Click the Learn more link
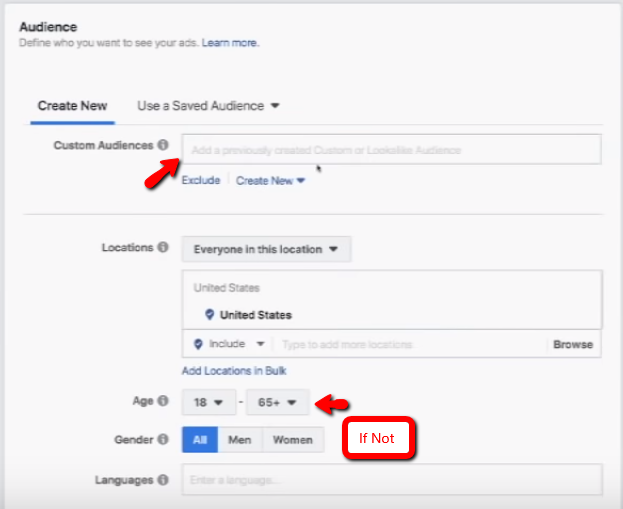Viewport: 623px width, 509px height. click(x=230, y=43)
